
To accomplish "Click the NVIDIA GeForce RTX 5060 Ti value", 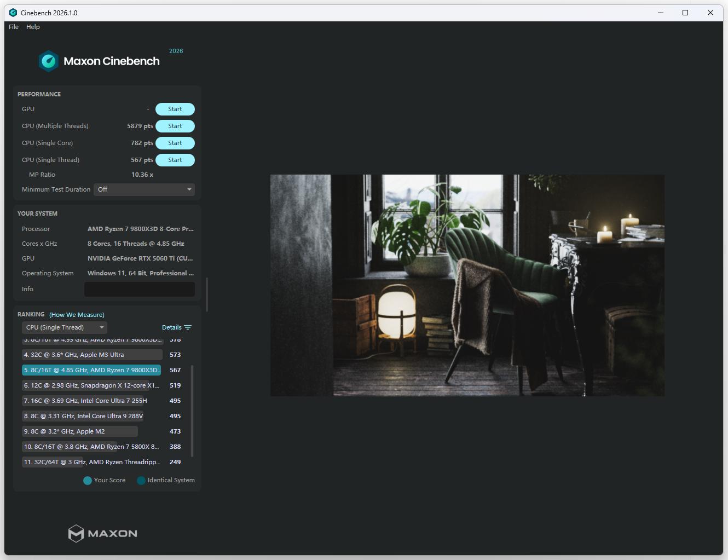I will click(x=140, y=258).
